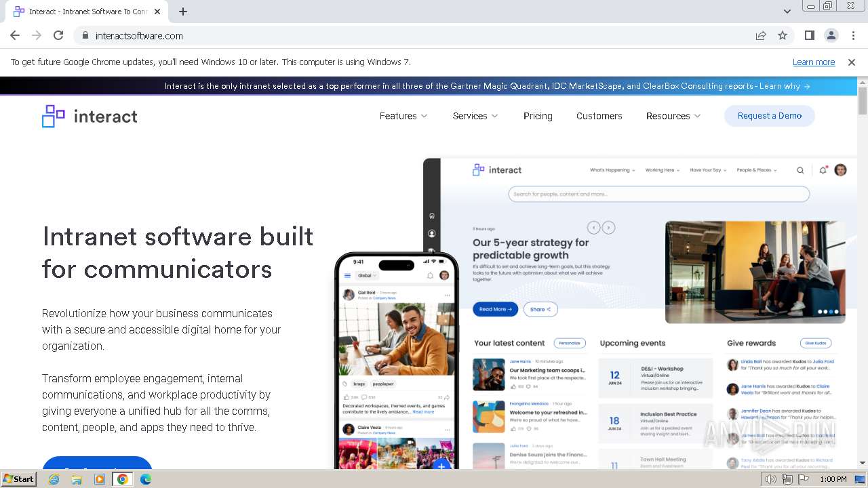Expand the Resources menu
Viewport: 868px width, 488px height.
click(673, 116)
